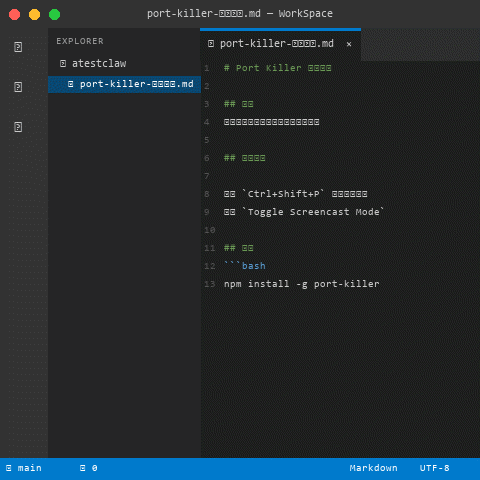Click the second-level heading on line 11

point(239,248)
